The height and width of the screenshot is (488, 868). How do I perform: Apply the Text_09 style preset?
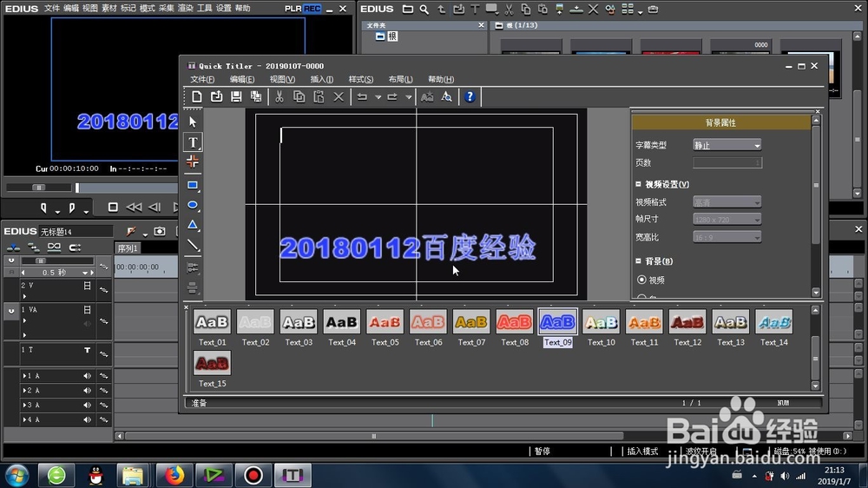pos(557,327)
